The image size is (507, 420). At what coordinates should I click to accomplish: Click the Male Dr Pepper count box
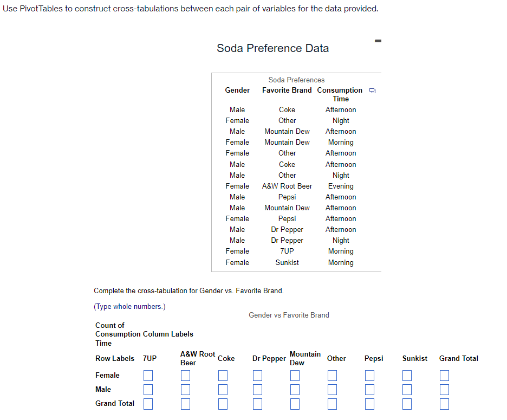point(257,389)
